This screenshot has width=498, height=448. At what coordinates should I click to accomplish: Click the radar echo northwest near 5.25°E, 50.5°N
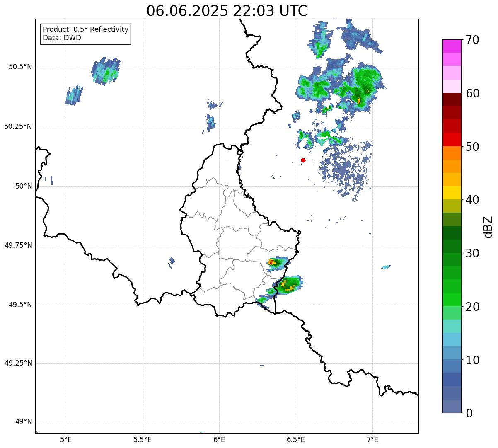point(106,71)
